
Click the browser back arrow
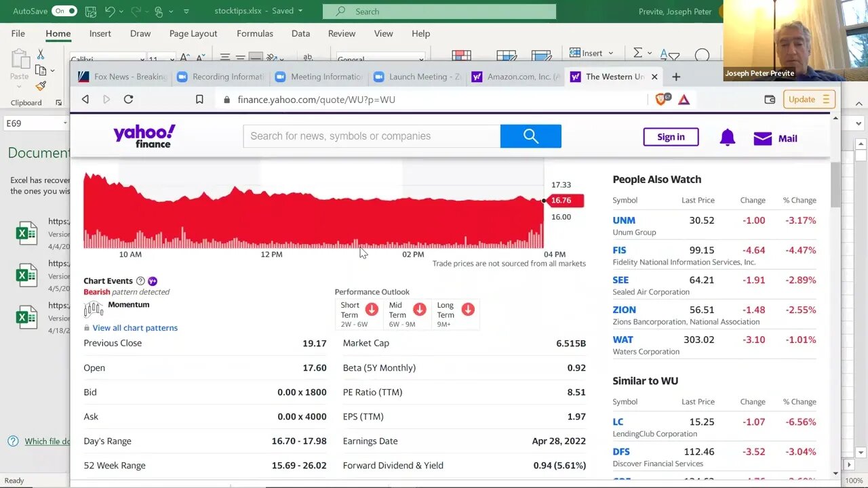click(85, 100)
